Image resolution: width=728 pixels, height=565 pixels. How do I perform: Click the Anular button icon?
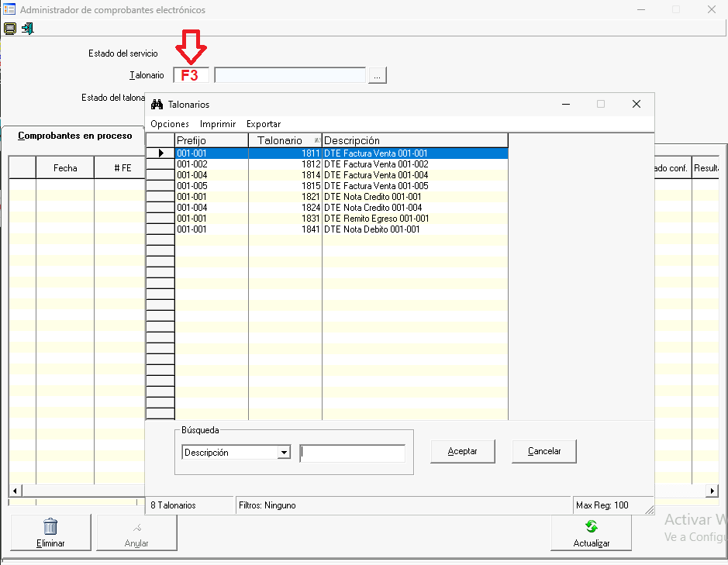pos(136,527)
